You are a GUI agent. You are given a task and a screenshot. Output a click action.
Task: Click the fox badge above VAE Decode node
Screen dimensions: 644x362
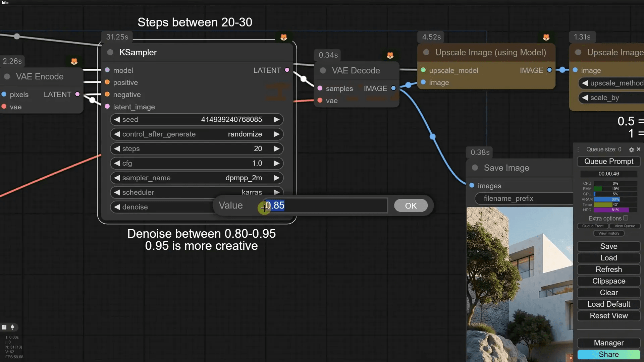[x=390, y=55]
